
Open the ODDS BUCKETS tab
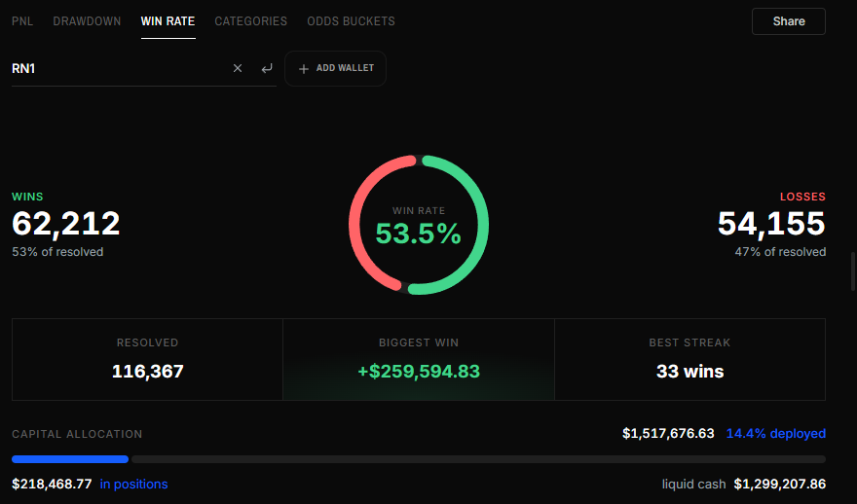click(x=351, y=21)
